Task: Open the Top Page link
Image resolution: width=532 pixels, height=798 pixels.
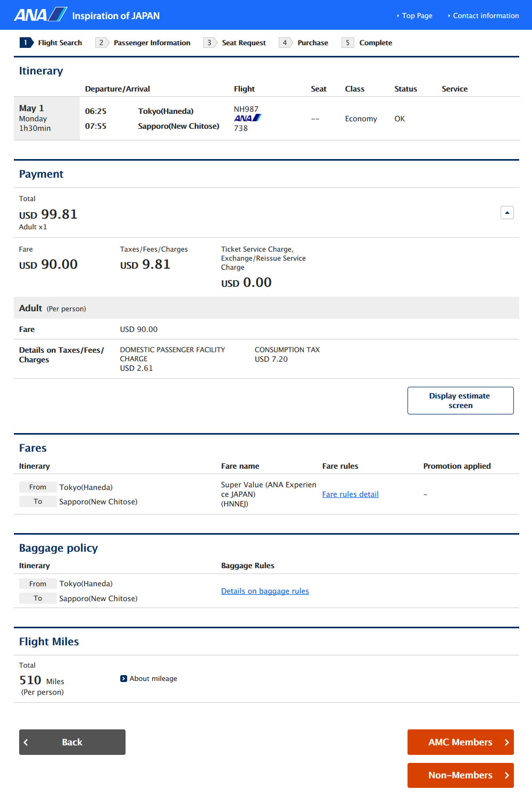Action: tap(417, 16)
